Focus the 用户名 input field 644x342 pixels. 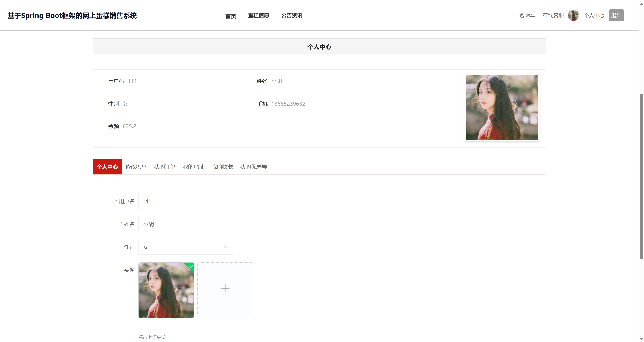pyautogui.click(x=185, y=201)
